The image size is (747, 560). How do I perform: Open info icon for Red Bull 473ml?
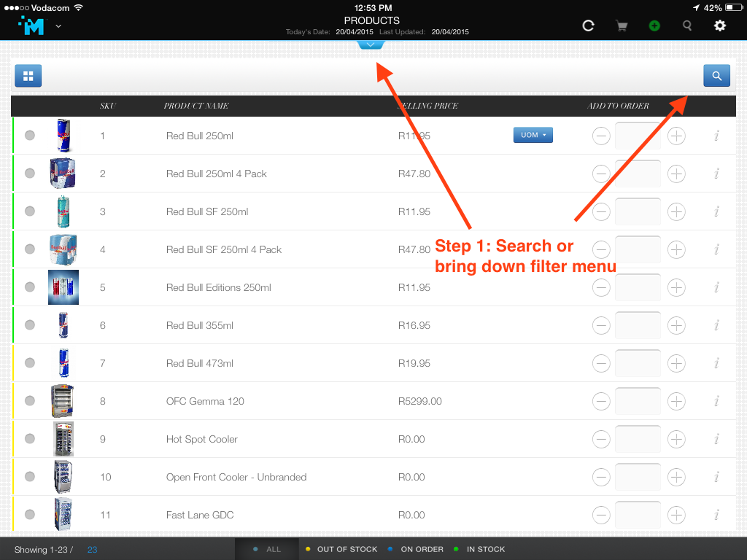716,363
